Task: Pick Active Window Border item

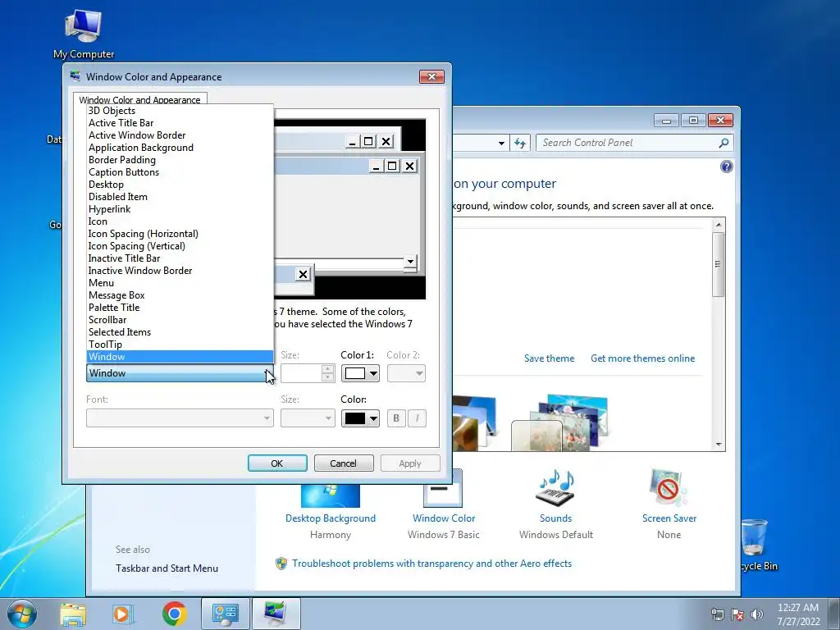Action: click(x=180, y=135)
